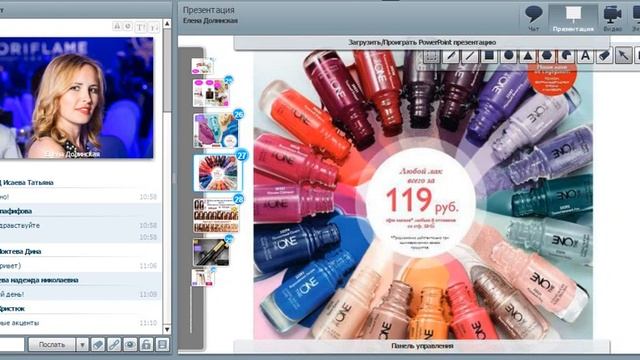Image resolution: width=640 pixels, height=360 pixels.
Task: Select the slide thumbnail above slide 26
Action: tap(211, 93)
